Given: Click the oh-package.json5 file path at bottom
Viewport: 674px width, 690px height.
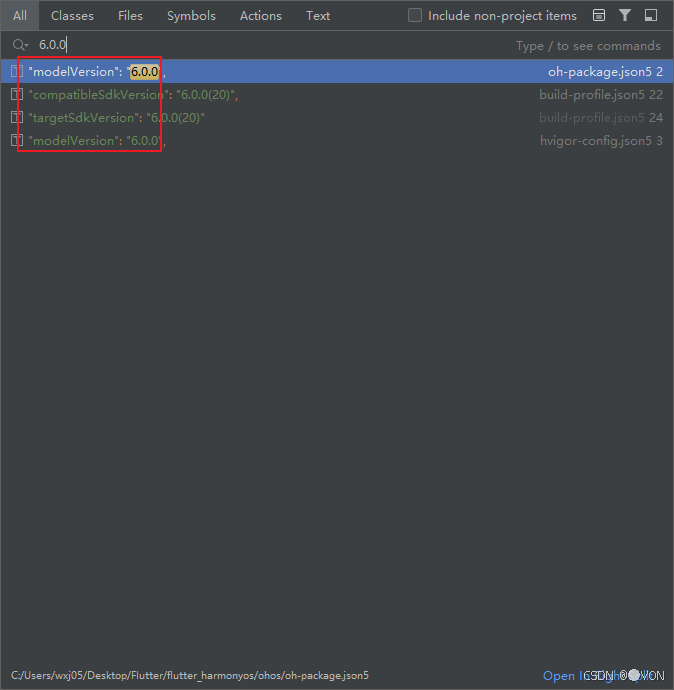Looking at the screenshot, I should coord(190,675).
